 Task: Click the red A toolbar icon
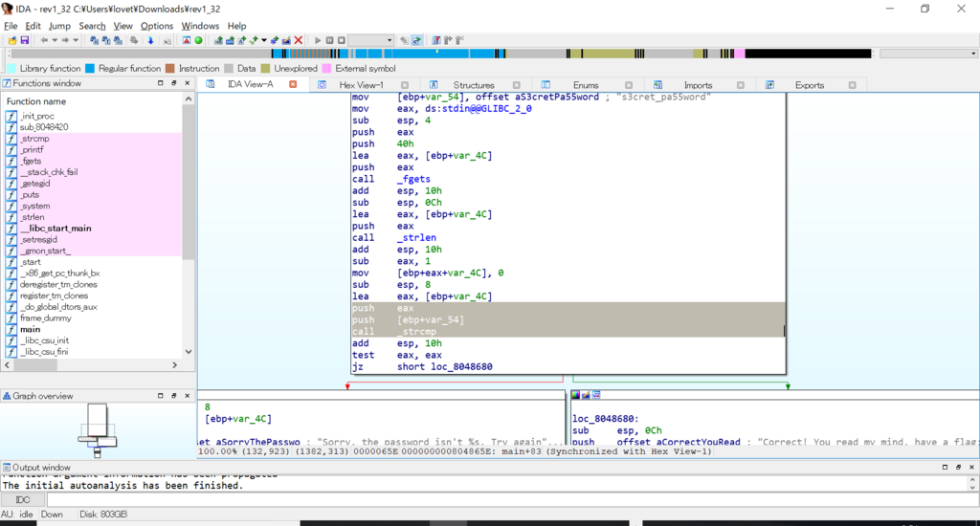pos(187,40)
